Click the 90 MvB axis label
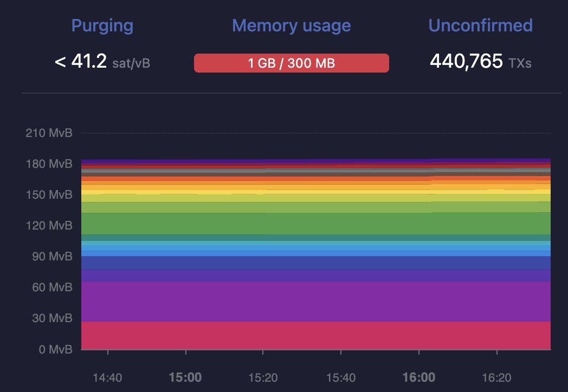 point(52,256)
